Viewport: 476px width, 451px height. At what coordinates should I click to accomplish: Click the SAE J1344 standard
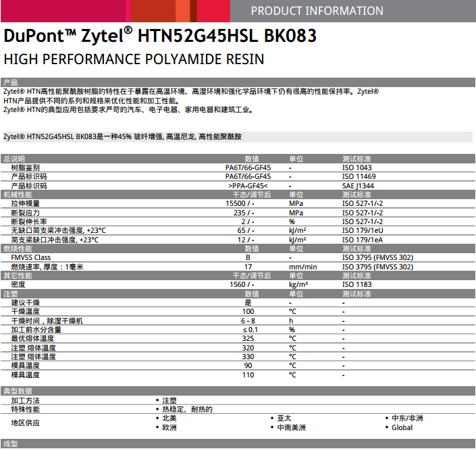click(359, 186)
